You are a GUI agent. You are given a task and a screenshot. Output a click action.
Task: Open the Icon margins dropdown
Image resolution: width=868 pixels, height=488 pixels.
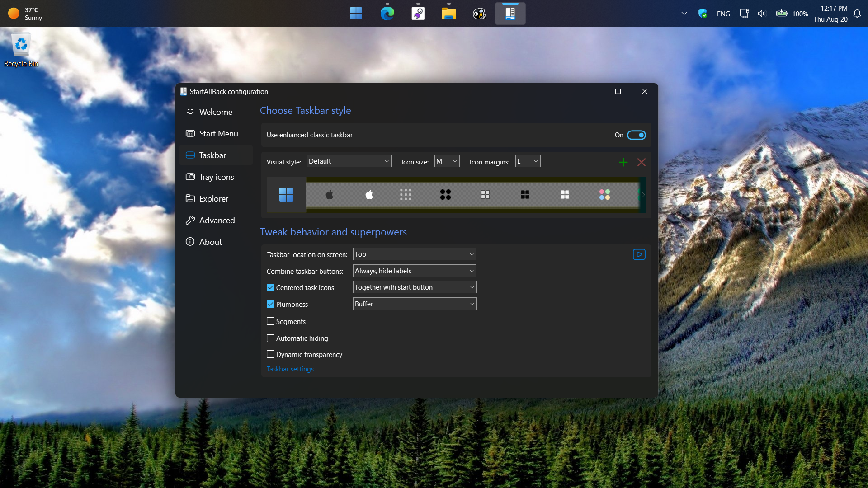528,161
